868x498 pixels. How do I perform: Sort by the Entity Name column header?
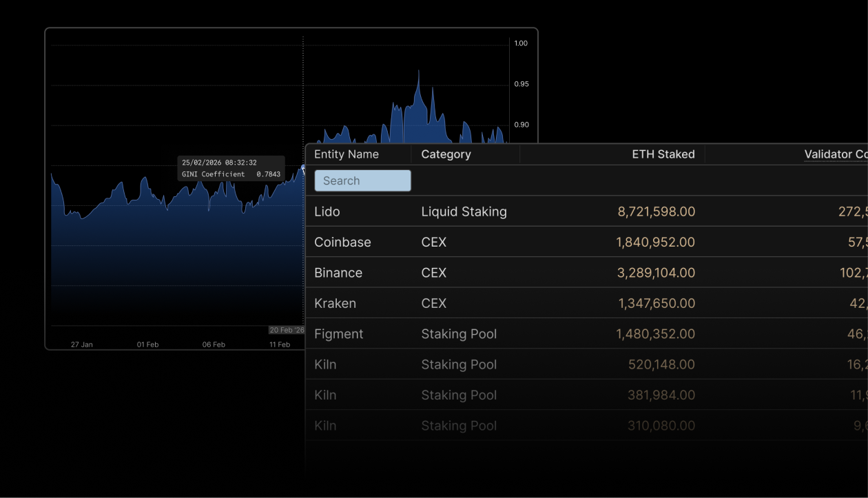point(347,154)
